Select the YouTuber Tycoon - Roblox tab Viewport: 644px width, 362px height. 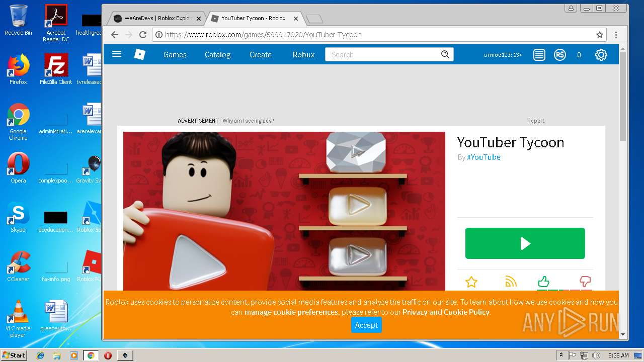(253, 18)
